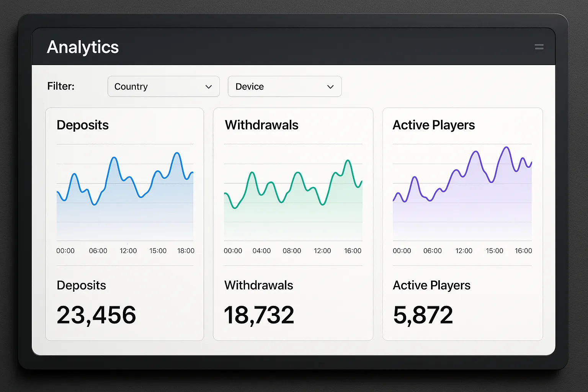
Task: Select the Deposits card heading
Action: point(83,125)
